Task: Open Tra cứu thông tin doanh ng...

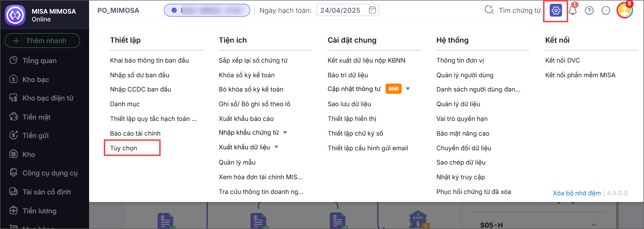Action: [x=261, y=192]
